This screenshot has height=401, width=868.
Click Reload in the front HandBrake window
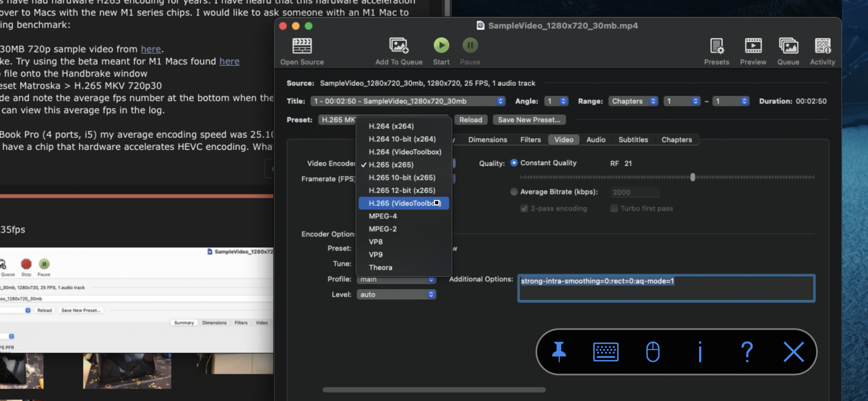point(471,120)
